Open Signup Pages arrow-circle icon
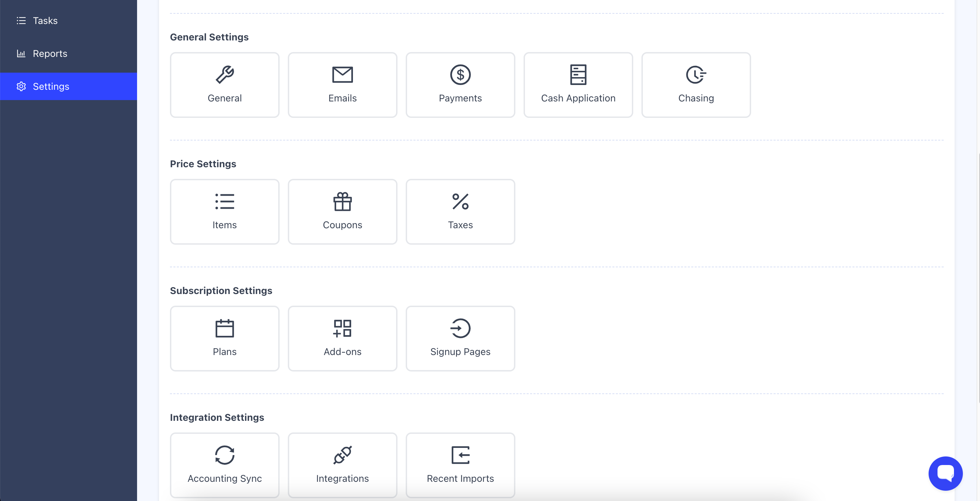The width and height of the screenshot is (980, 501). point(460,328)
